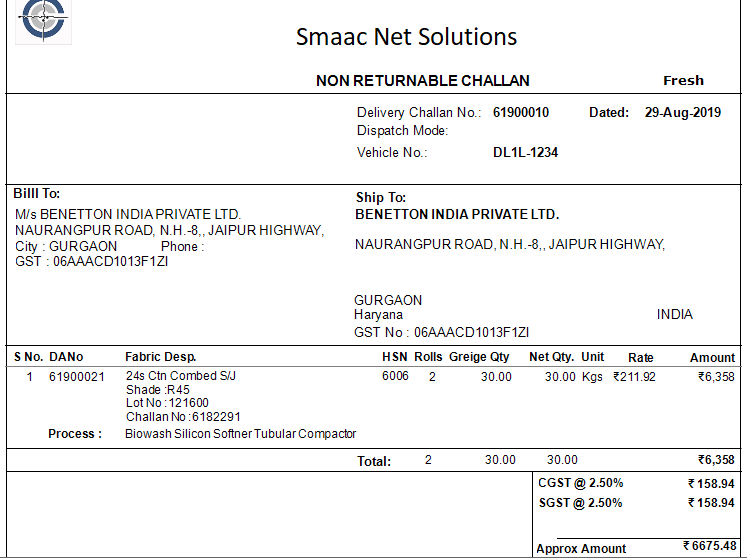Select 'M/s BENETTON INDIA PRIVATE LTD.' under Bill To
The width and height of the screenshot is (756, 558).
[x=128, y=214]
